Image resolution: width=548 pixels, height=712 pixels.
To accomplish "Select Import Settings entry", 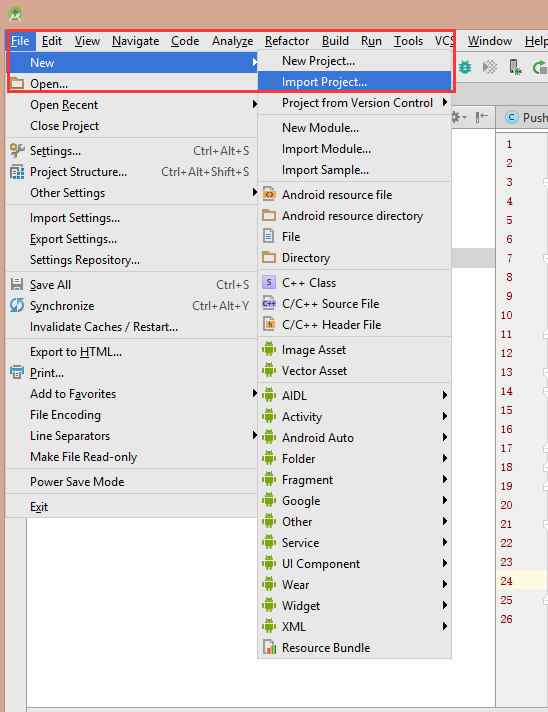I will click(x=132, y=218).
